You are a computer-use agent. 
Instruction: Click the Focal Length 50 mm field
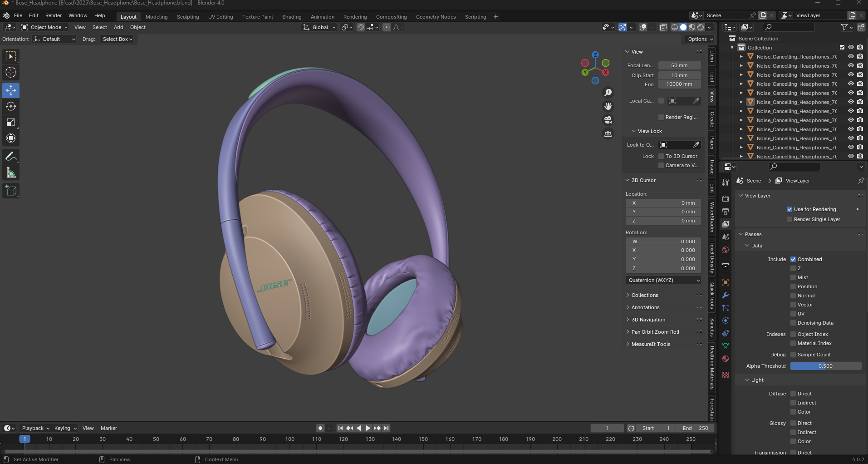679,65
